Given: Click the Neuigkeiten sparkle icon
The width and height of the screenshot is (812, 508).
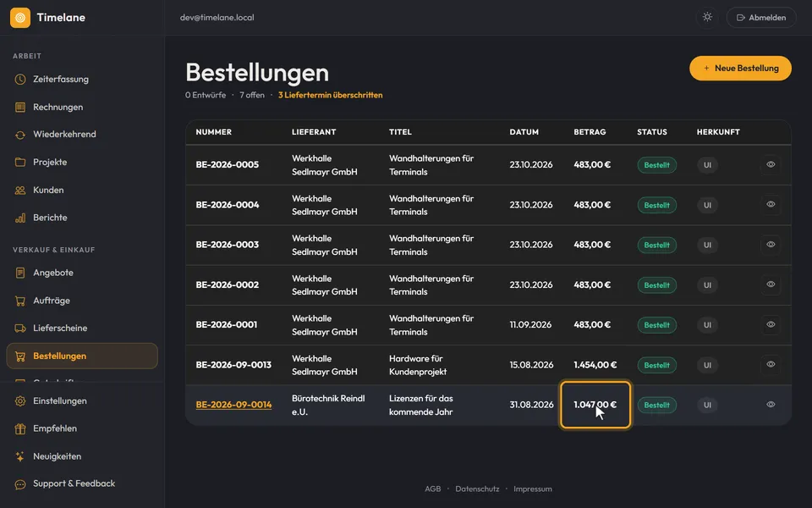Looking at the screenshot, I should click(20, 456).
